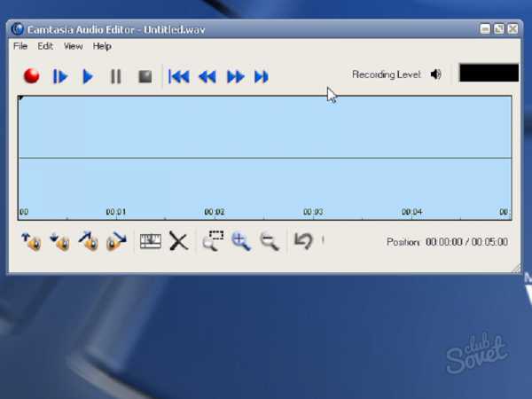Image resolution: width=532 pixels, height=399 pixels.
Task: Pause playback with the Pause button
Action: pos(116,76)
